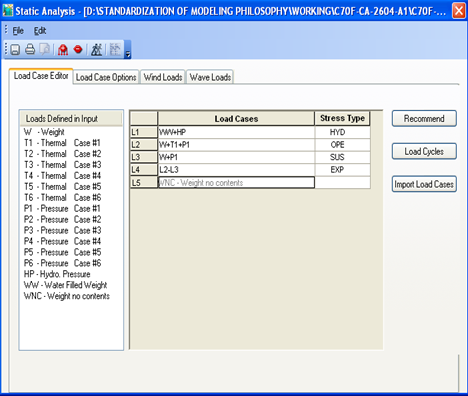The height and width of the screenshot is (396, 468).
Task: Select 'T1 - Thermal Case #1' entry
Action: 62,143
